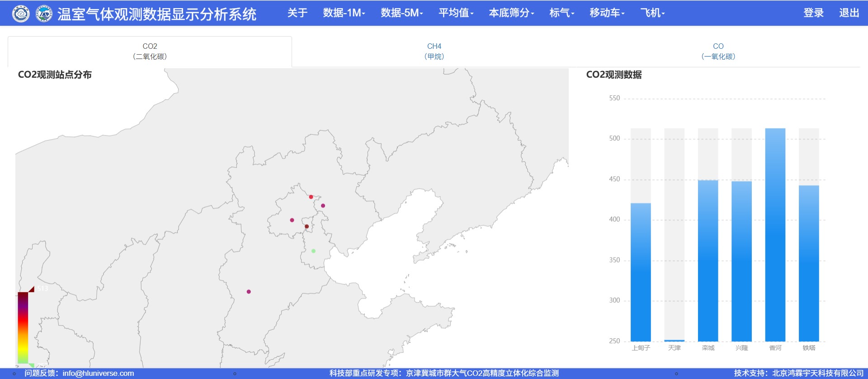This screenshot has width=868, height=379.
Task: Open the 平均值 dropdown
Action: 456,13
